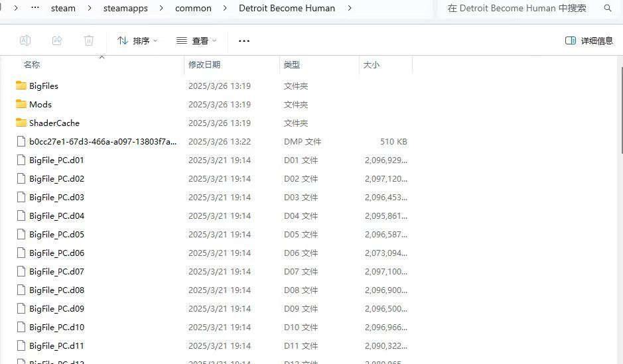This screenshot has height=364, width=623.
Task: Click the 2025/3/26 13:22 date cell
Action: tap(220, 142)
